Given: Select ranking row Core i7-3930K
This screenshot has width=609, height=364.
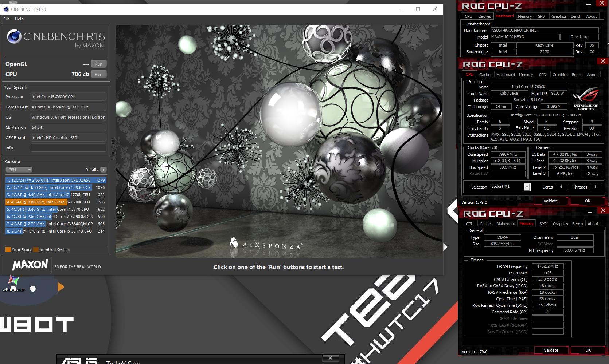Looking at the screenshot, I should (55, 187).
